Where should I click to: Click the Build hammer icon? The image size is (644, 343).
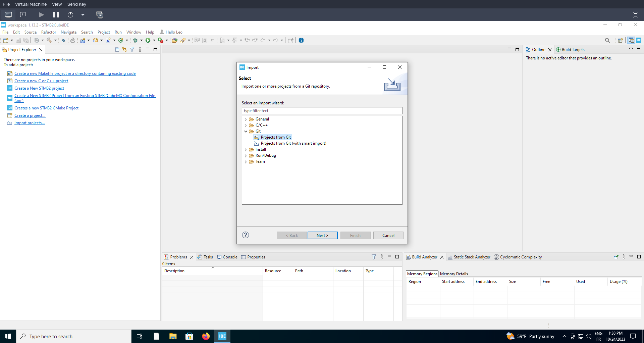[x=49, y=40]
